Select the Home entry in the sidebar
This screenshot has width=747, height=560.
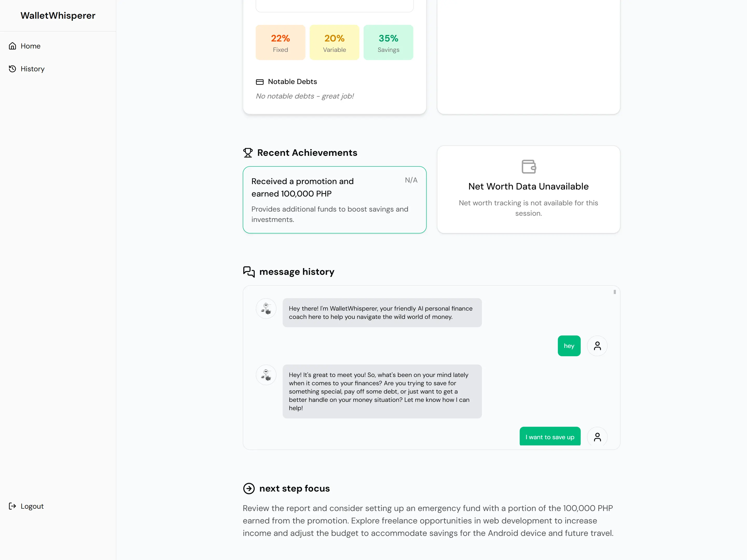30,46
